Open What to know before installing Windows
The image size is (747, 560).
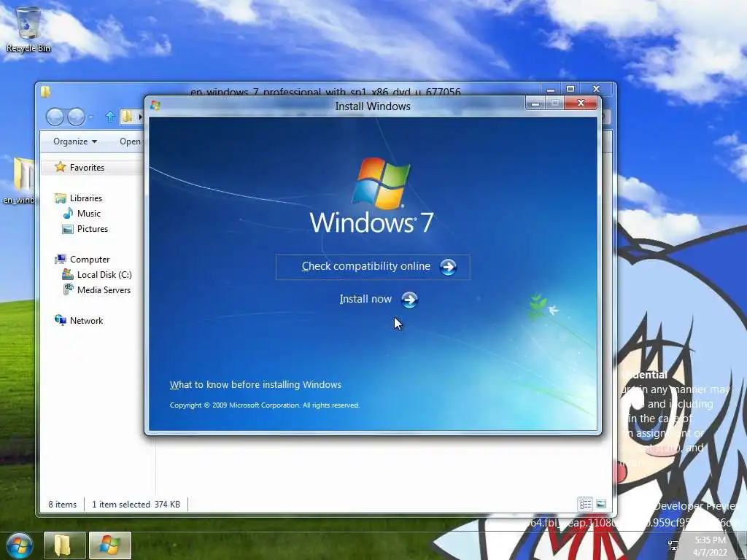(x=255, y=385)
